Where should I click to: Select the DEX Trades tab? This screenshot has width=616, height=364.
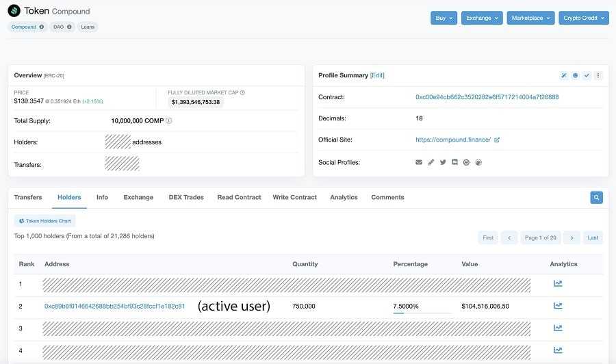[186, 197]
